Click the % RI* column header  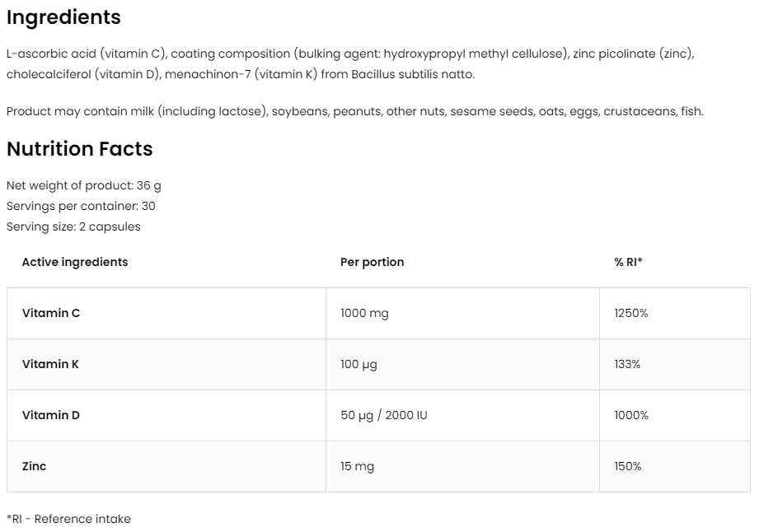(628, 262)
